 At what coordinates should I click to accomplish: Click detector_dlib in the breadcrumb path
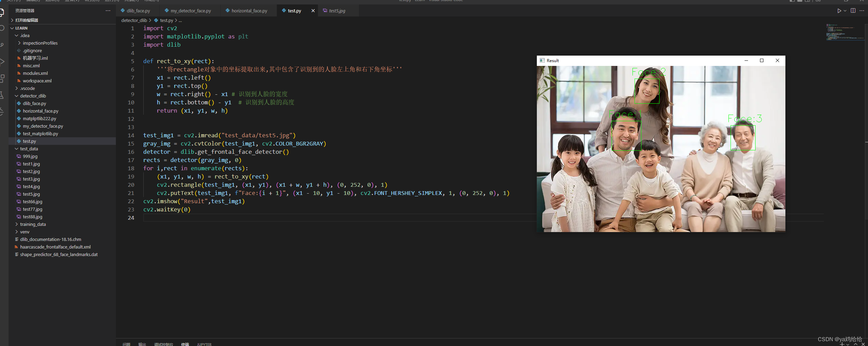(x=134, y=20)
